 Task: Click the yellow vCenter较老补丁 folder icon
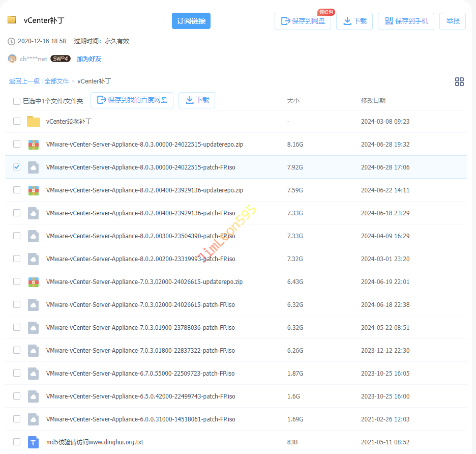click(34, 122)
